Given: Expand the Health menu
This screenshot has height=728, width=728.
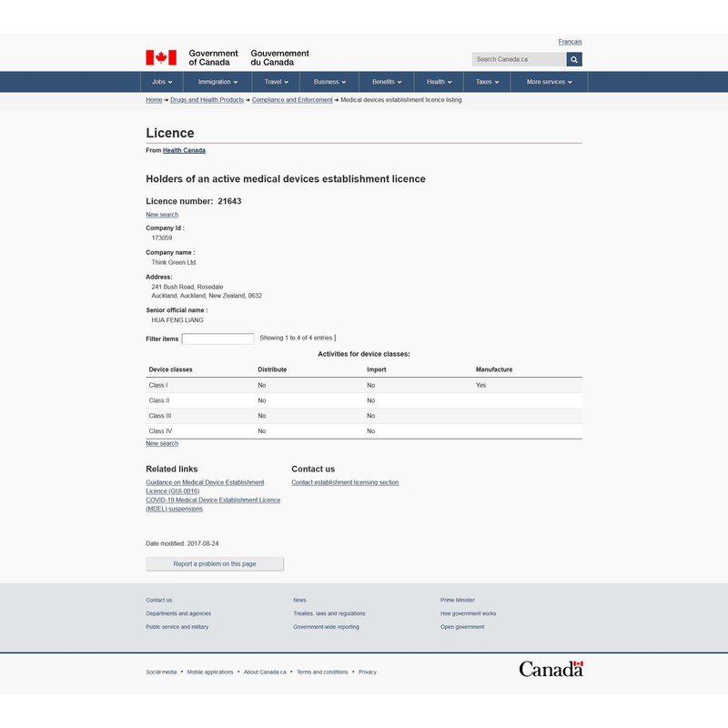Looking at the screenshot, I should 440,82.
